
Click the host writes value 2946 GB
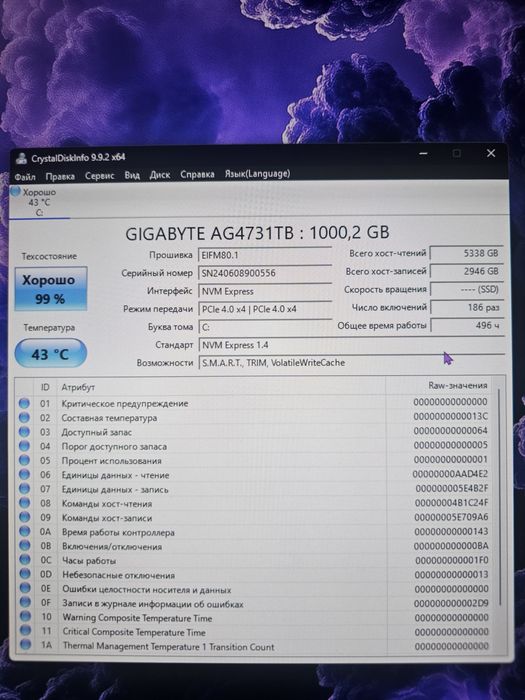467,271
